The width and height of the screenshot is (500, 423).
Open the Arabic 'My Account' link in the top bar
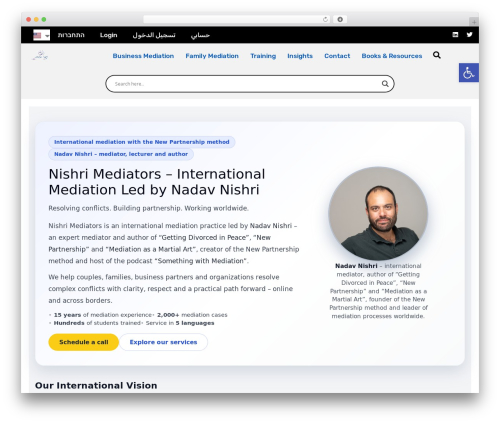200,35
